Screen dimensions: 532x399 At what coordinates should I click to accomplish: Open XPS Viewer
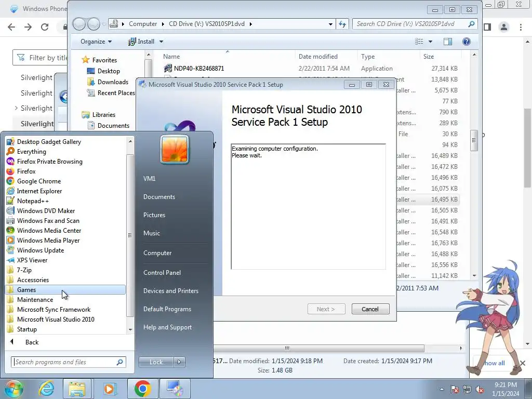pyautogui.click(x=32, y=260)
